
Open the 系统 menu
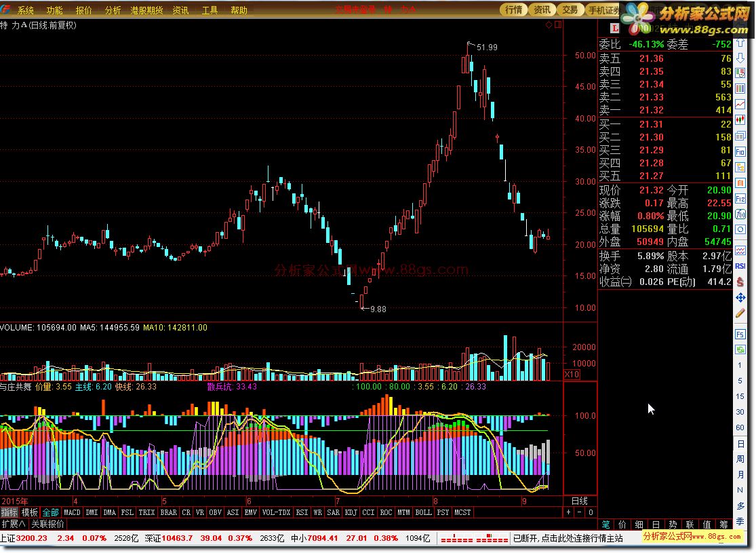(x=26, y=10)
